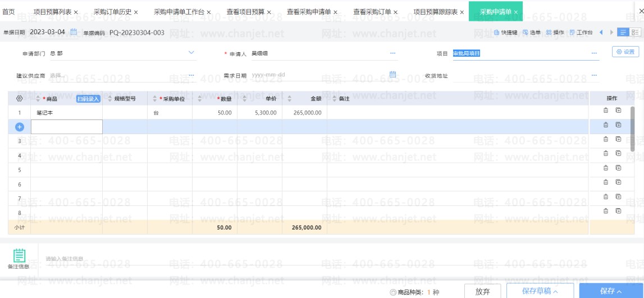Click 扫码录入 scan entry toggle
Image resolution: width=644 pixels, height=298 pixels.
click(x=88, y=99)
